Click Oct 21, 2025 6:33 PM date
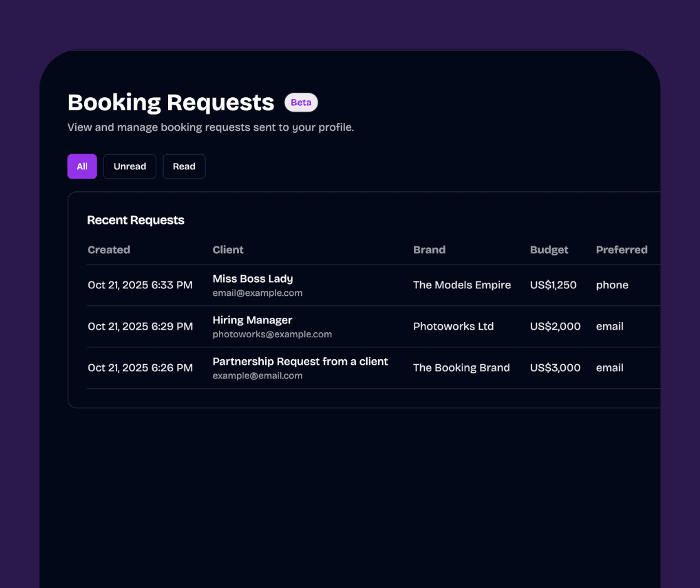700x588 pixels. click(140, 285)
